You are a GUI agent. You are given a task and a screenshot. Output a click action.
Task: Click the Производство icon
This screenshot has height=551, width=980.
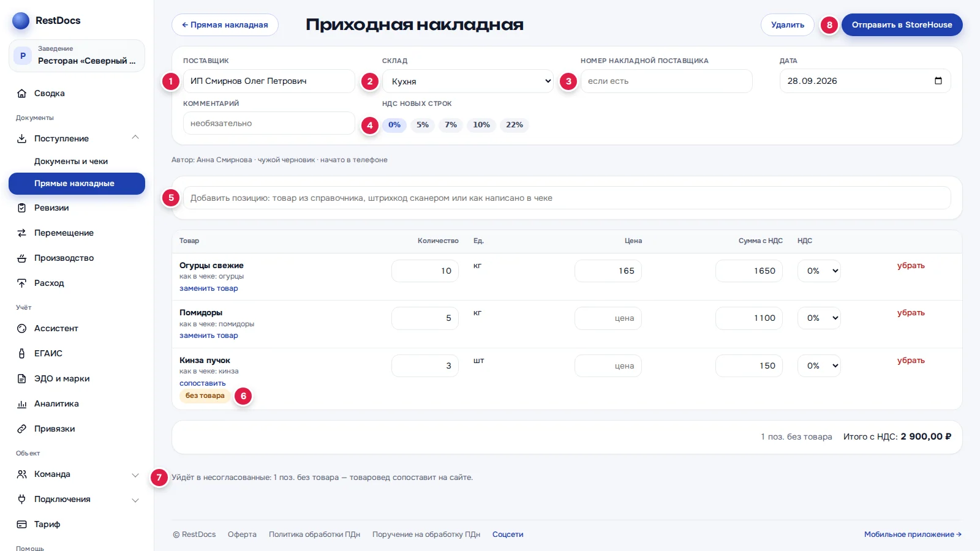[x=21, y=258]
